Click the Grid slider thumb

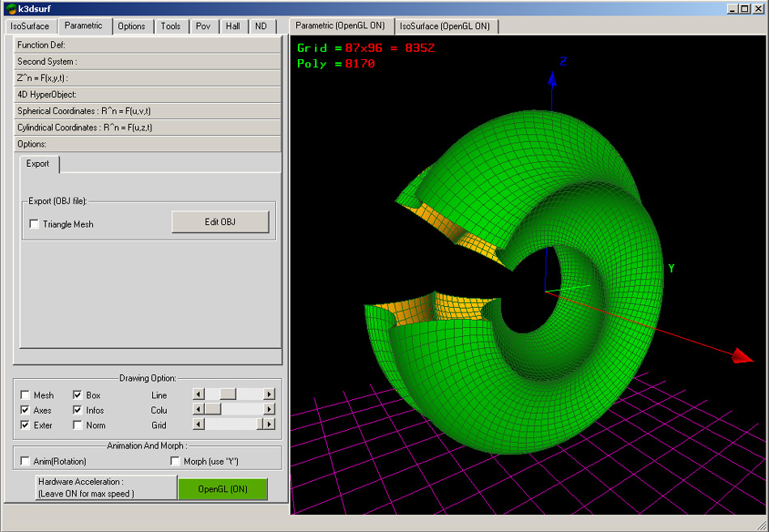tap(260, 424)
